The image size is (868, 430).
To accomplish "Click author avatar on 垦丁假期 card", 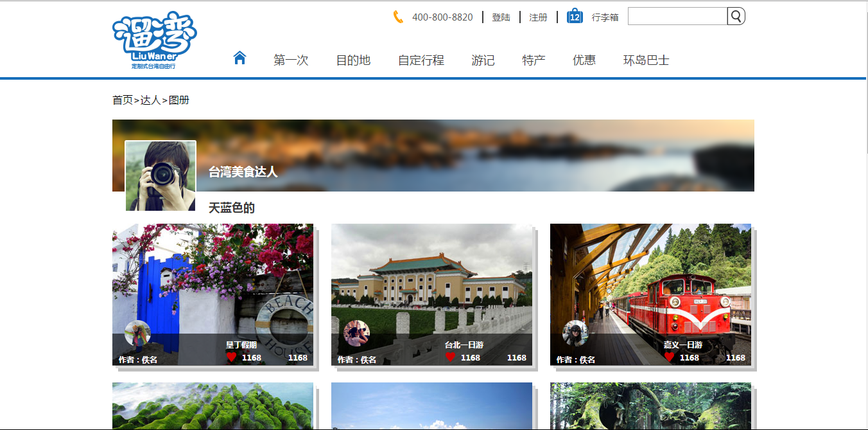I will 137,333.
